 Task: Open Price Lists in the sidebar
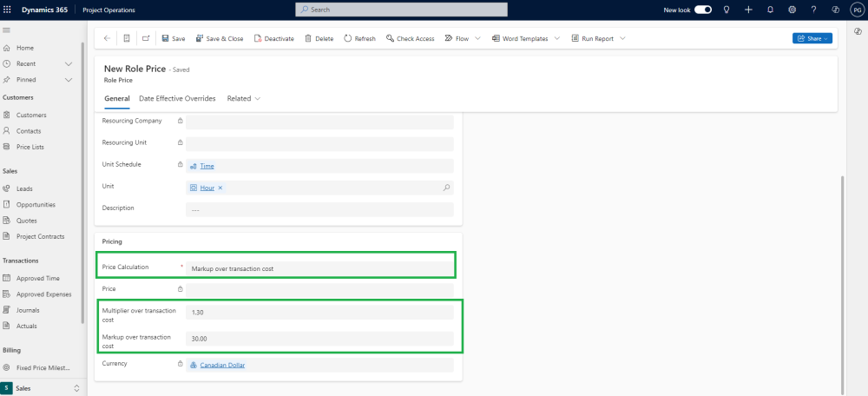30,147
